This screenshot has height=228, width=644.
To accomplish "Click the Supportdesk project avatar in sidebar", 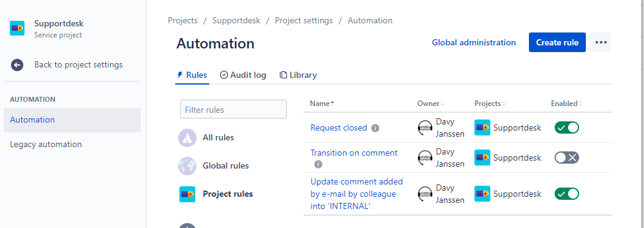I will point(17,28).
